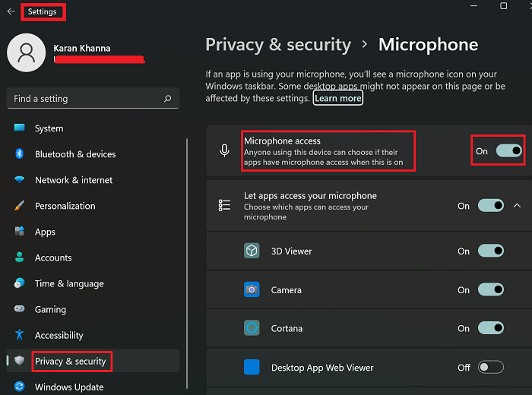
Task: Navigate to Privacy & security breadcrumb
Action: coord(278,44)
